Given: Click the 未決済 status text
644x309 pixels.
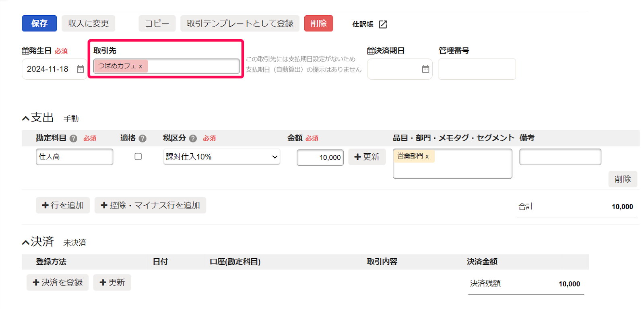Looking at the screenshot, I should (75, 243).
